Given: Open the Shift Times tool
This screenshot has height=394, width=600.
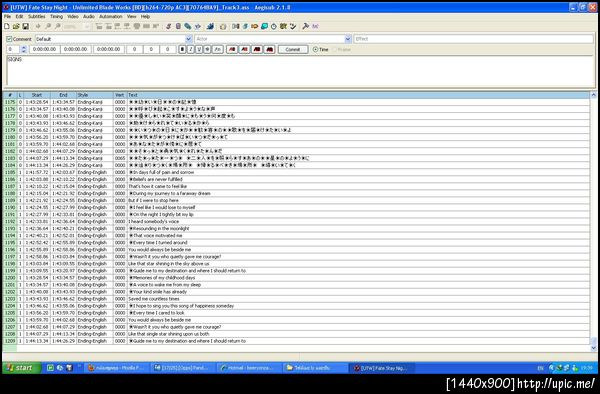Looking at the screenshot, I should pyautogui.click(x=236, y=26).
